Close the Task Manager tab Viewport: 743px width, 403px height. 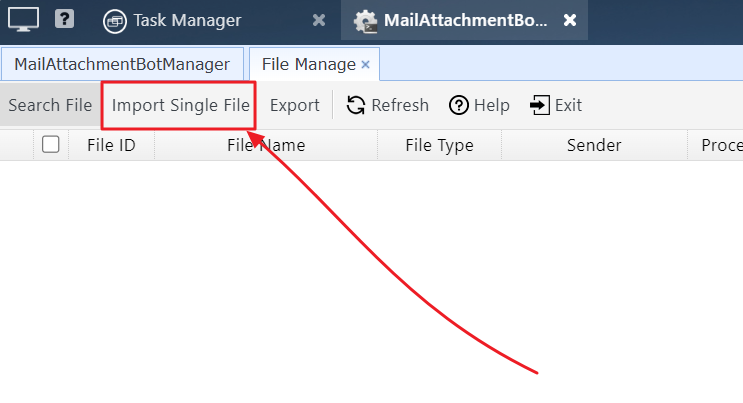point(319,20)
